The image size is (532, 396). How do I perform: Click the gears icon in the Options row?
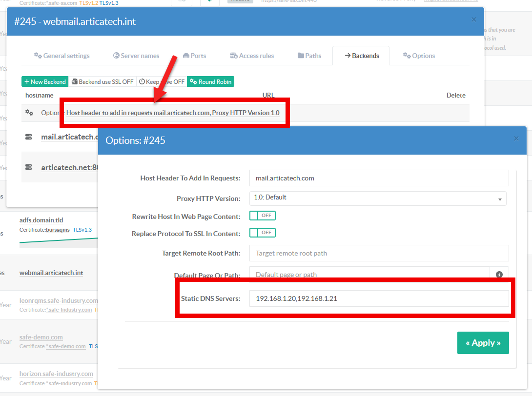pos(29,113)
